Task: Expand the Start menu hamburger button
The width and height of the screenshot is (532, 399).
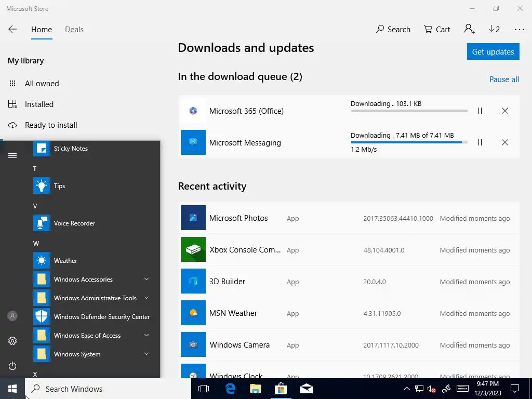Action: click(x=12, y=156)
